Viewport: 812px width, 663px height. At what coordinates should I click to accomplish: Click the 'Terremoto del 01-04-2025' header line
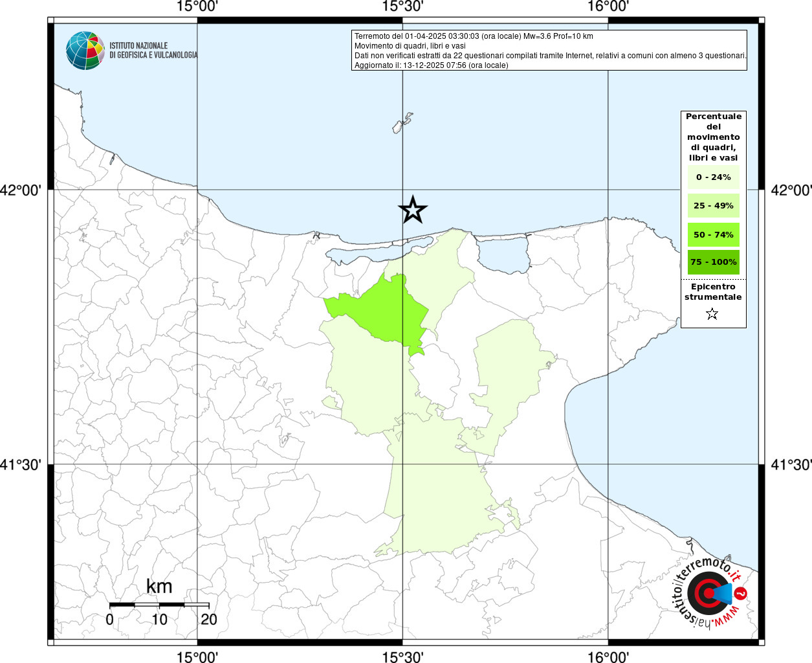coord(474,36)
